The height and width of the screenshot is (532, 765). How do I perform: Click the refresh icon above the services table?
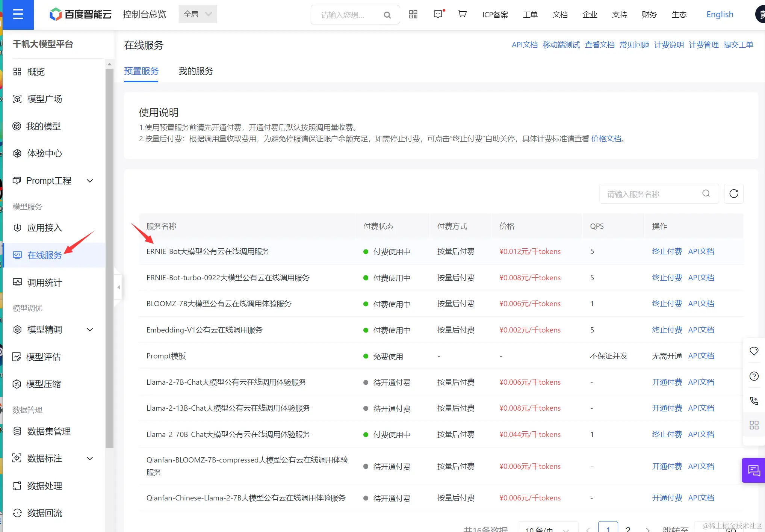[733, 193]
